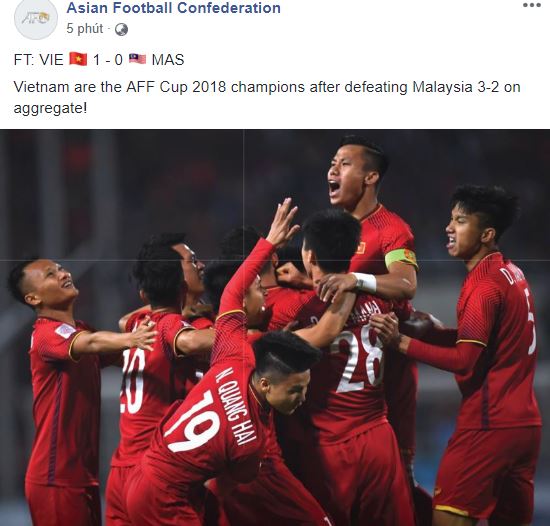The width and height of the screenshot is (550, 526).
Task: Click the AFF Cup 2018 champions caption text
Action: 267,97
